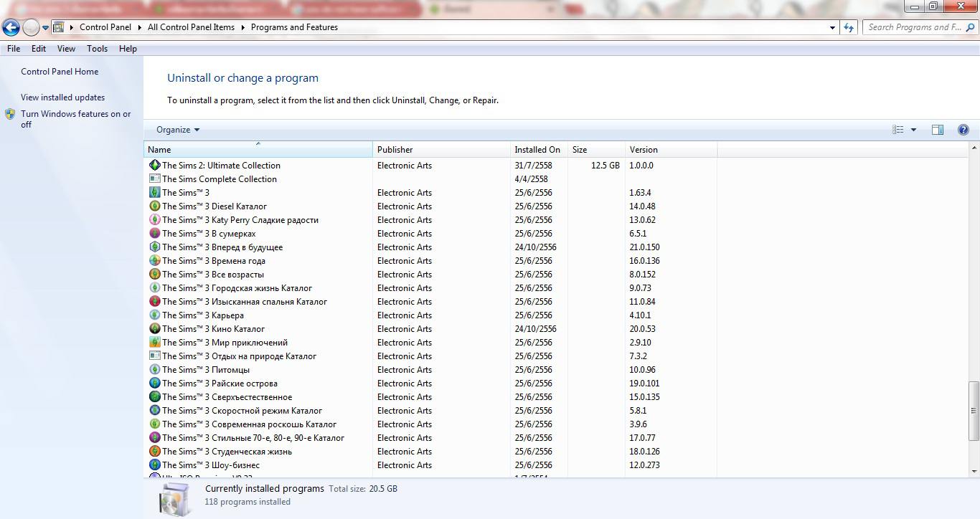Click The Sims 3 Все возрасты icon
This screenshot has height=519, width=980.
[154, 274]
